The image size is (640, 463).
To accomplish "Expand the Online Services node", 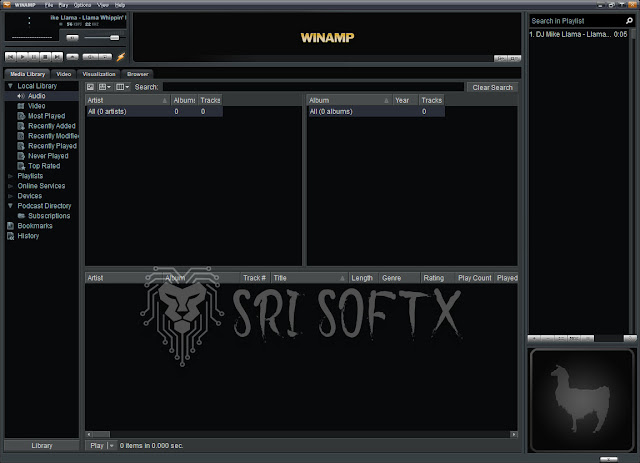I will 10,186.
